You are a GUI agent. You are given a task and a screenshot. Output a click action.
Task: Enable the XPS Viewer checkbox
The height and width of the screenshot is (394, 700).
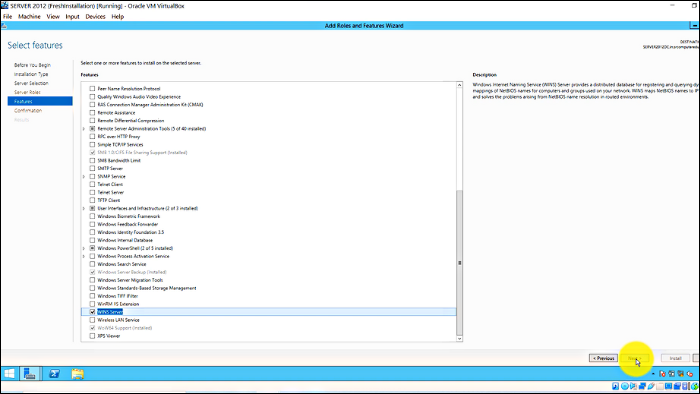(92, 336)
